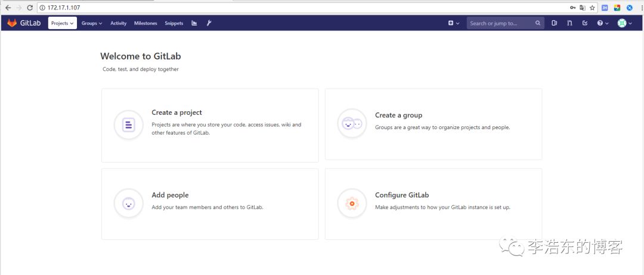The image size is (644, 275).
Task: Open the new item plus dropdown
Action: [x=453, y=23]
